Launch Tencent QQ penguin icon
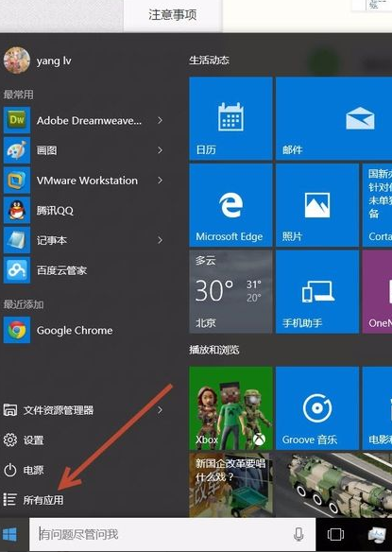The image size is (392, 552). pyautogui.click(x=17, y=210)
